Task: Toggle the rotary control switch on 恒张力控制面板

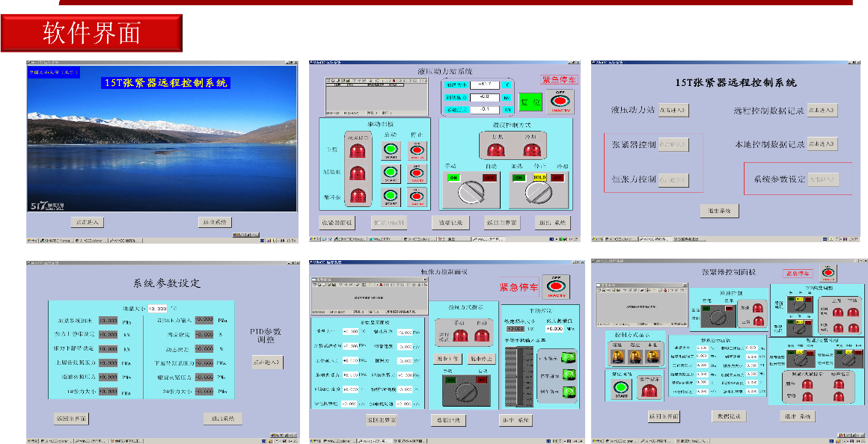Action: point(465,391)
